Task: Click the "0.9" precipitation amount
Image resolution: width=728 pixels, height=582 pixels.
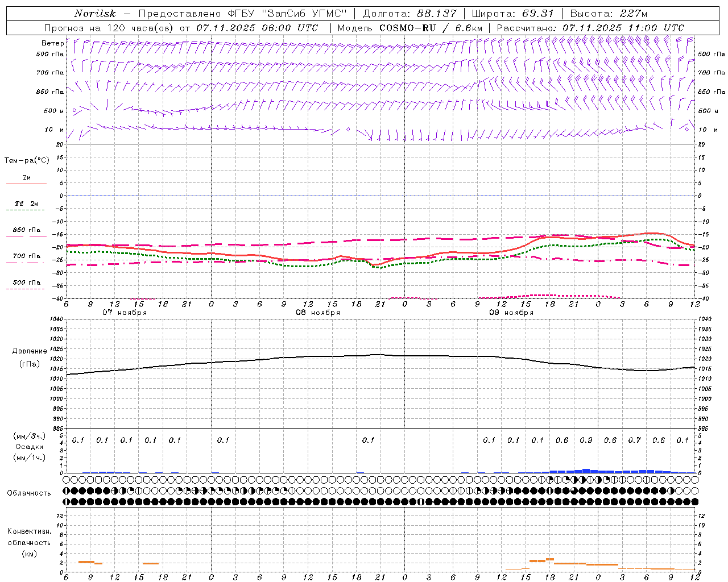Action: pos(586,440)
